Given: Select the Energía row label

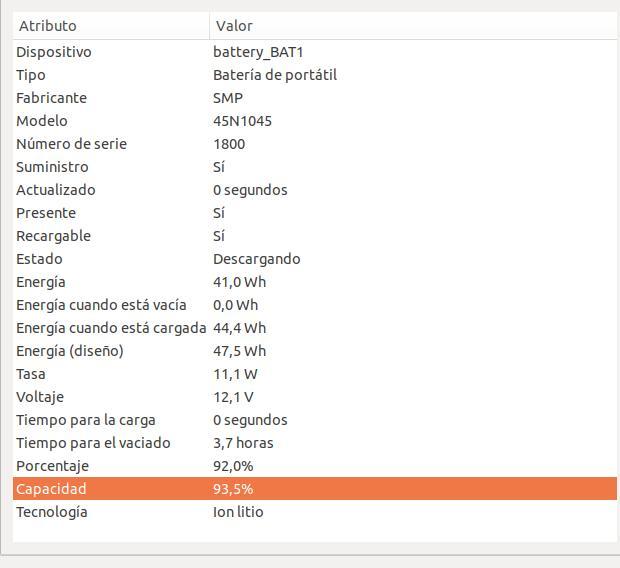Looking at the screenshot, I should [41, 282].
